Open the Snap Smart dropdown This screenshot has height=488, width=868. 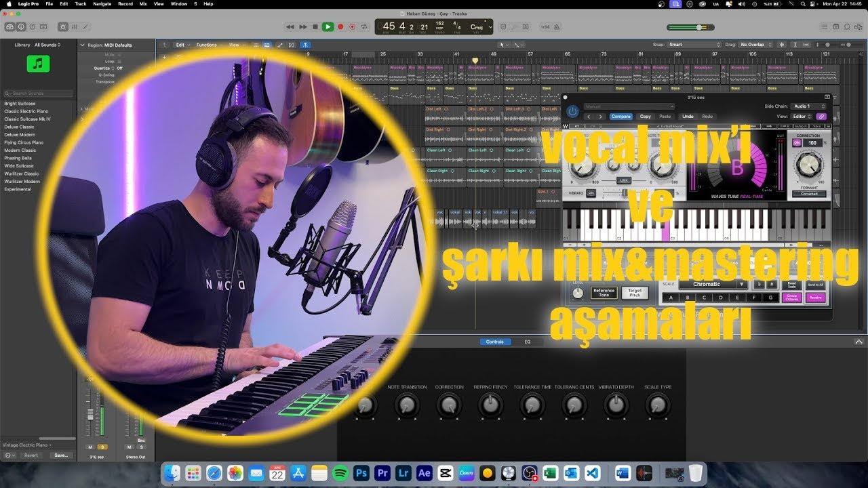[694, 45]
